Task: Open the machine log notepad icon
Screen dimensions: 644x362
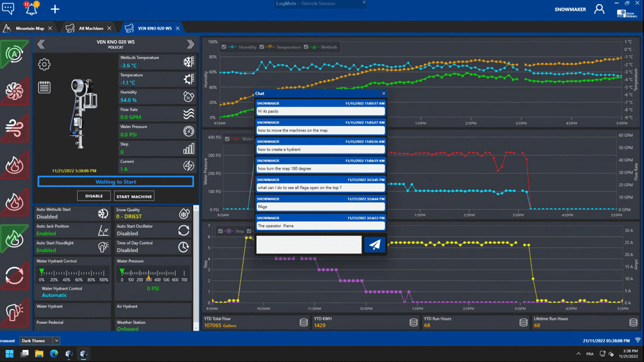Action: click(44, 87)
